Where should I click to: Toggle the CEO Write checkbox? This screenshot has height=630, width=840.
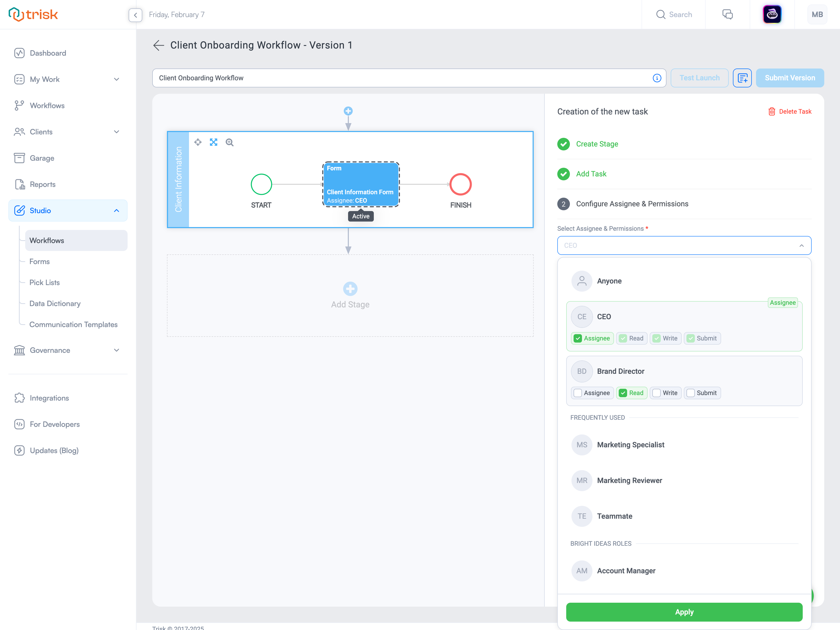657,338
